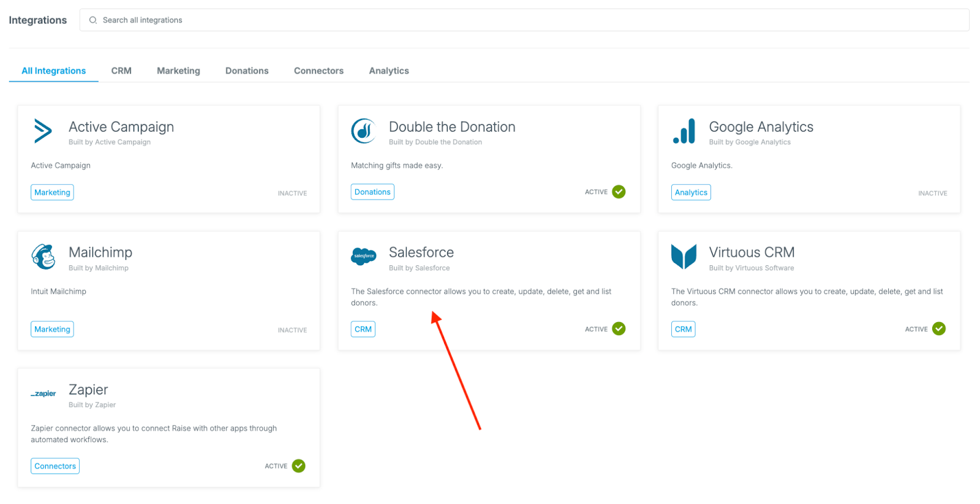980x504 pixels.
Task: Click the Active Campaign logo icon
Action: (43, 131)
